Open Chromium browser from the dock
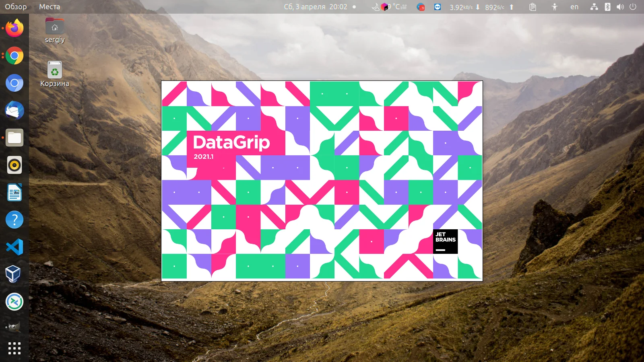644x362 pixels. click(14, 83)
